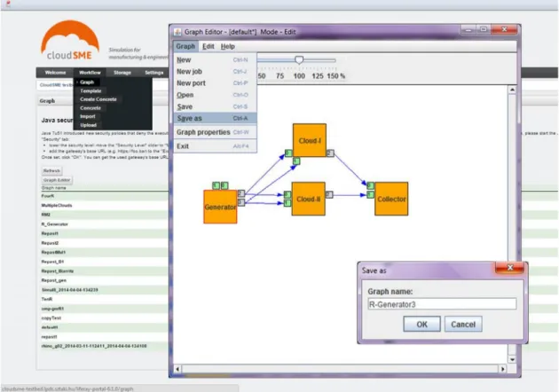
Task: Open Graph properties menu entry
Action: click(215, 132)
